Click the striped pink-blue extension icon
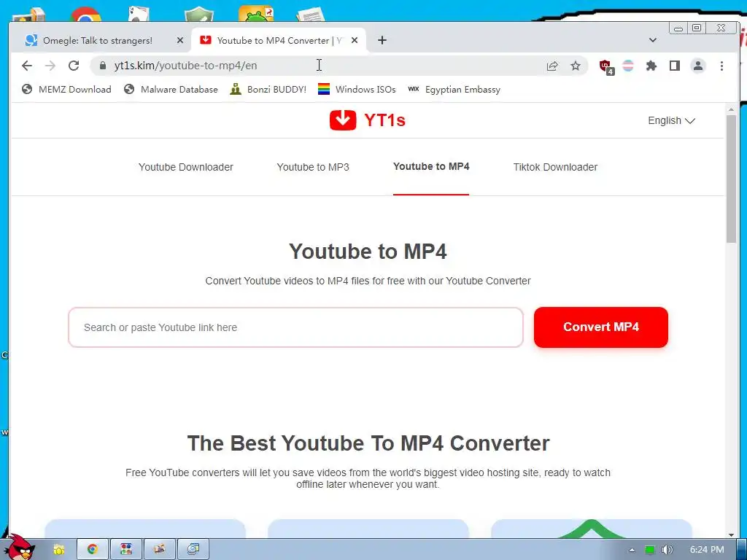 pos(628,66)
